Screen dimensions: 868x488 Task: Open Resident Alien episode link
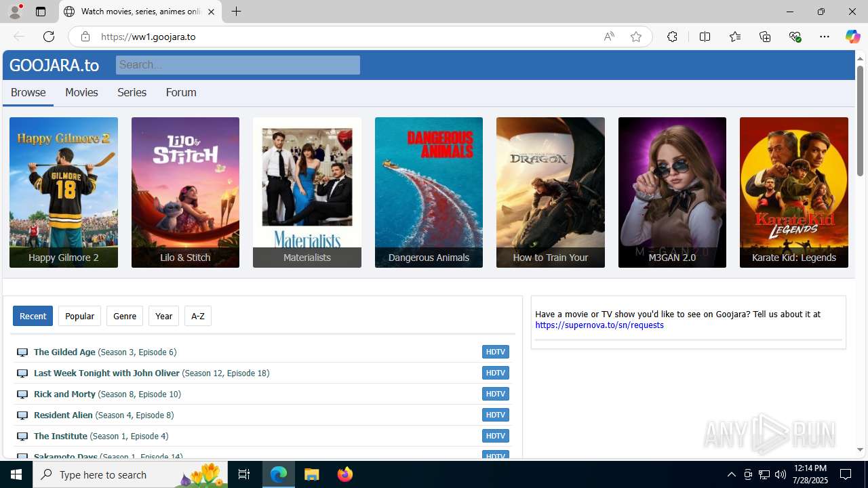(x=104, y=415)
